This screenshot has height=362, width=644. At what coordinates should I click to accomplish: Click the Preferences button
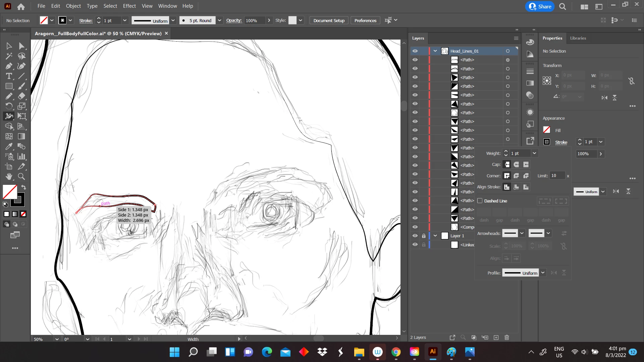point(365,20)
